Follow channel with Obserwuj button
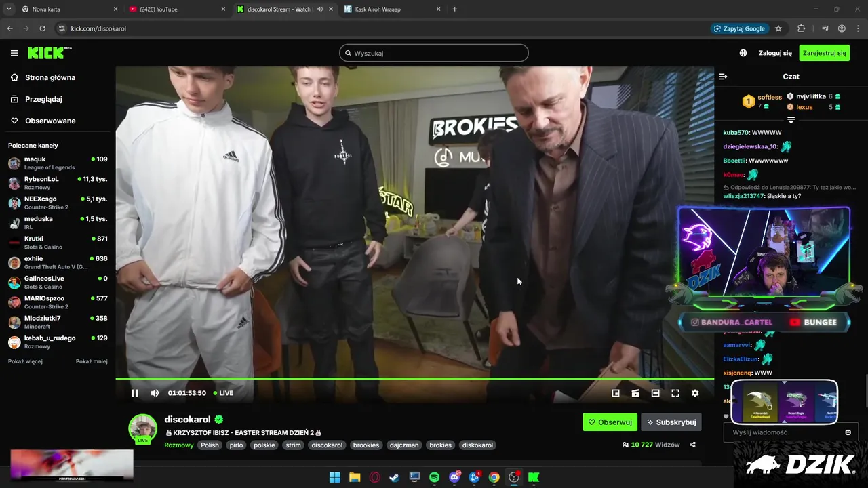868x488 pixels. [x=610, y=422]
